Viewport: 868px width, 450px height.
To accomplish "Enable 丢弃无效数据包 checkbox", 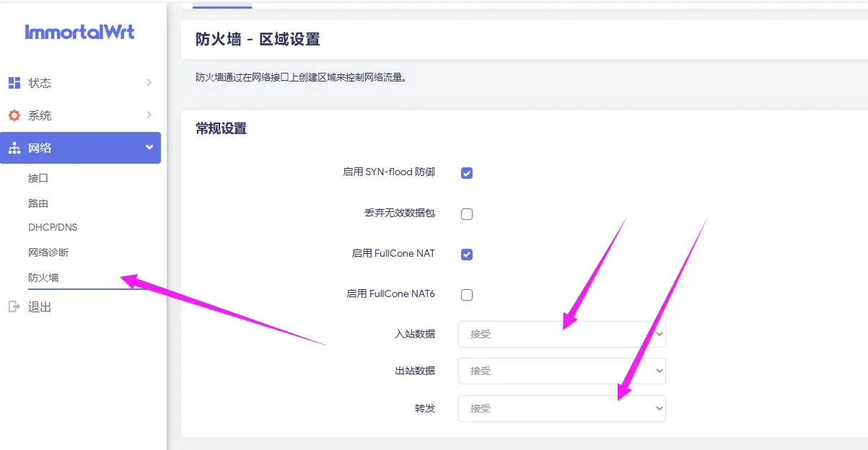I will point(466,213).
